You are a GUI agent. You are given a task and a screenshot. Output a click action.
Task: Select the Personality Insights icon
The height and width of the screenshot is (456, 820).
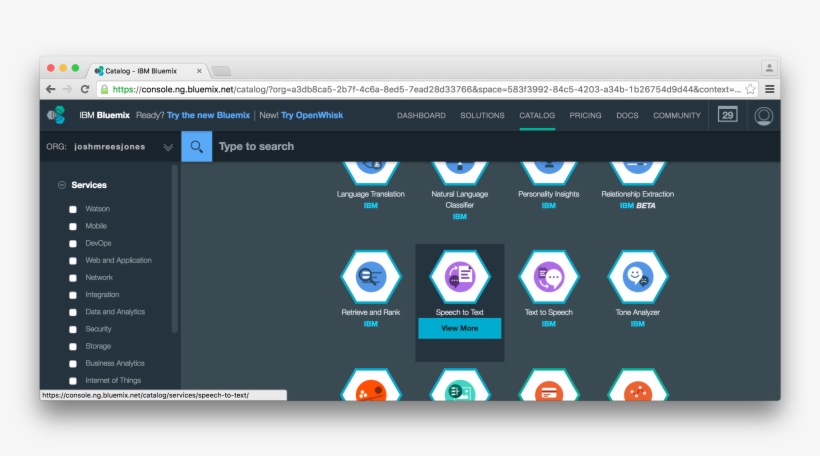(x=549, y=173)
